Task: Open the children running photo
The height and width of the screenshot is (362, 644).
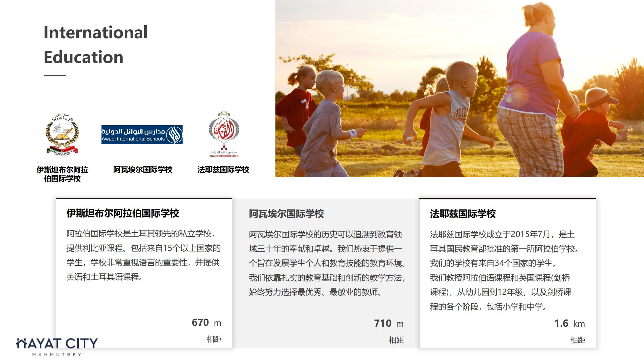Action: pyautogui.click(x=459, y=88)
